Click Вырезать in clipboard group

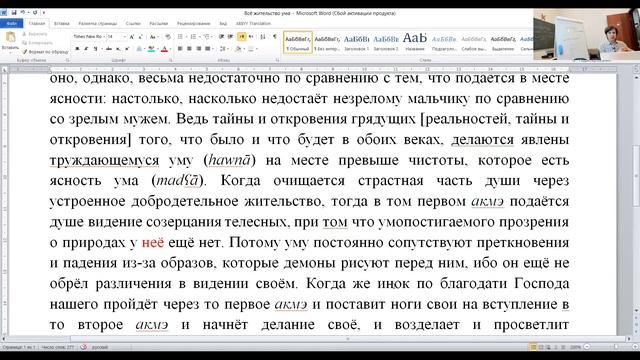click(35, 34)
